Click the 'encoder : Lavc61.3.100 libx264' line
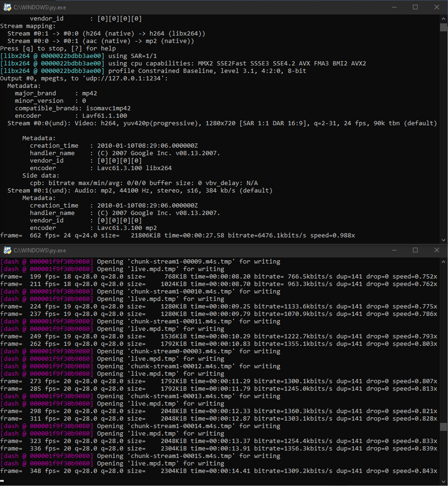 101,168
